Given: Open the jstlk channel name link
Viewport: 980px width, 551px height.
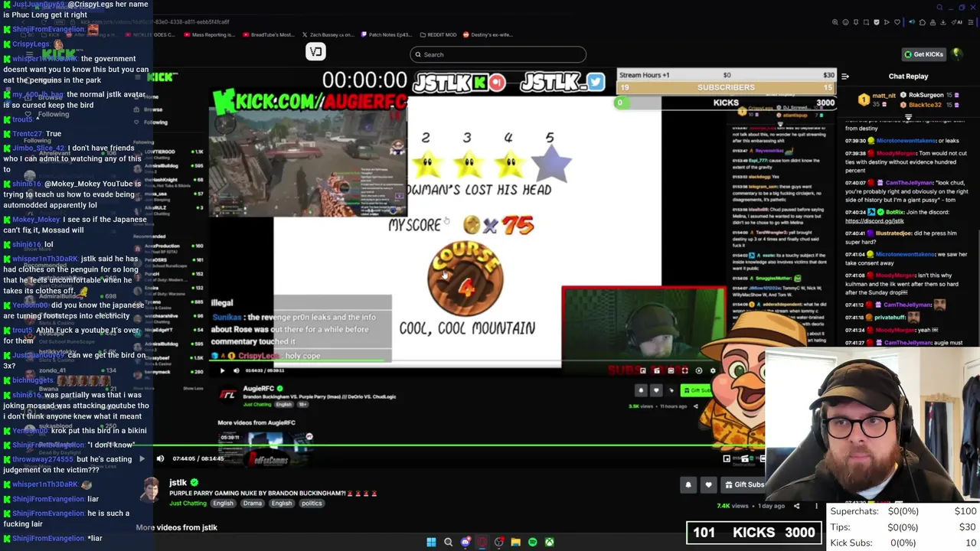Looking at the screenshot, I should click(178, 483).
